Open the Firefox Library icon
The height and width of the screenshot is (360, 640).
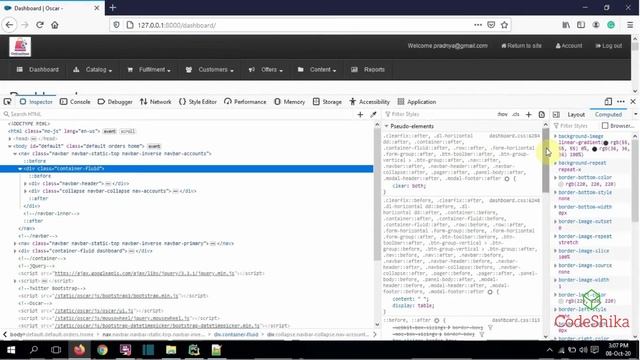pyautogui.click(x=566, y=25)
